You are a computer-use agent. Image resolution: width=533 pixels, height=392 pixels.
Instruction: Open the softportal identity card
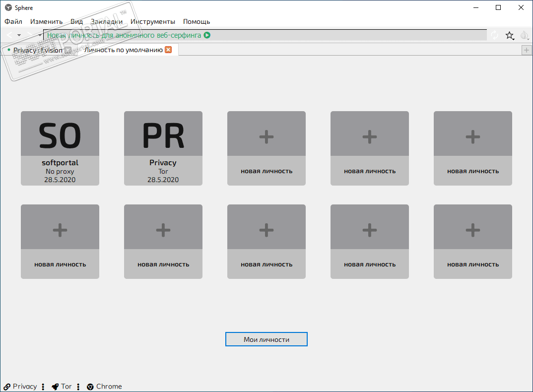[60, 148]
